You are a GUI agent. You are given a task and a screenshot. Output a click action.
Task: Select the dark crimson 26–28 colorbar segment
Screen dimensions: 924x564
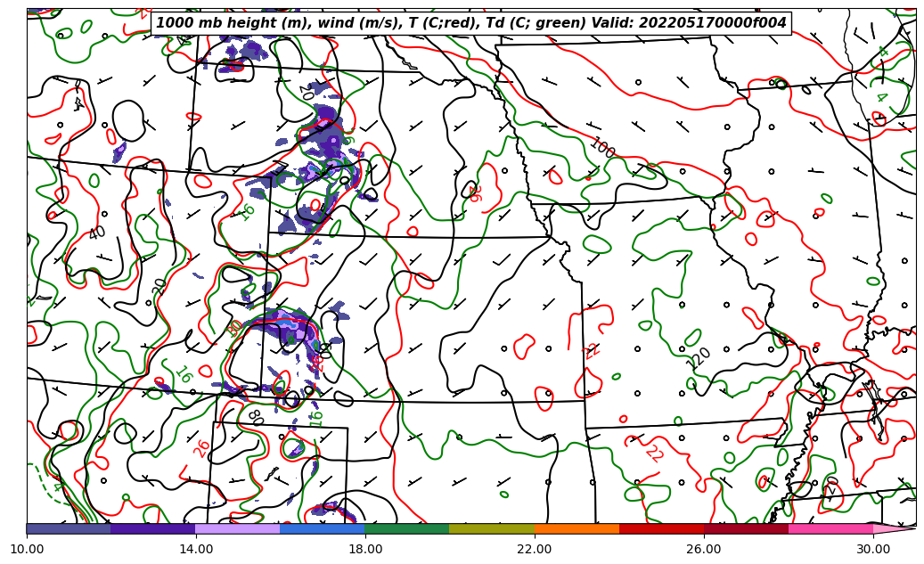coord(746,528)
